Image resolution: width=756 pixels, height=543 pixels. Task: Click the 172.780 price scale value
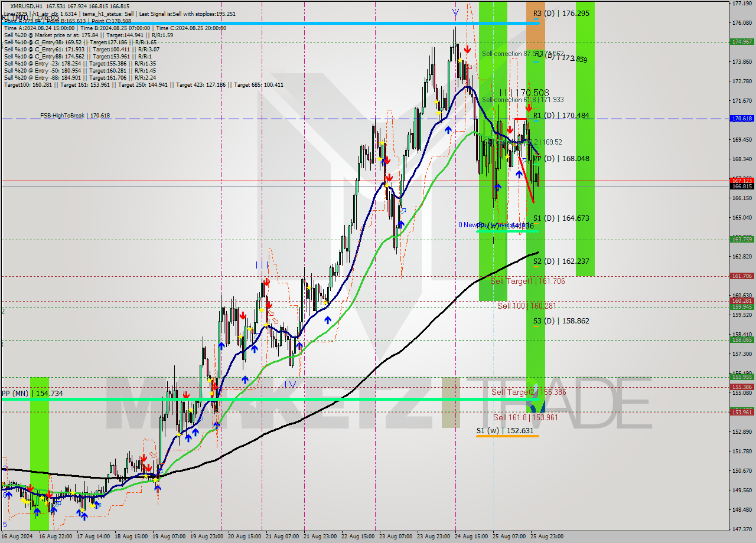tap(742, 81)
